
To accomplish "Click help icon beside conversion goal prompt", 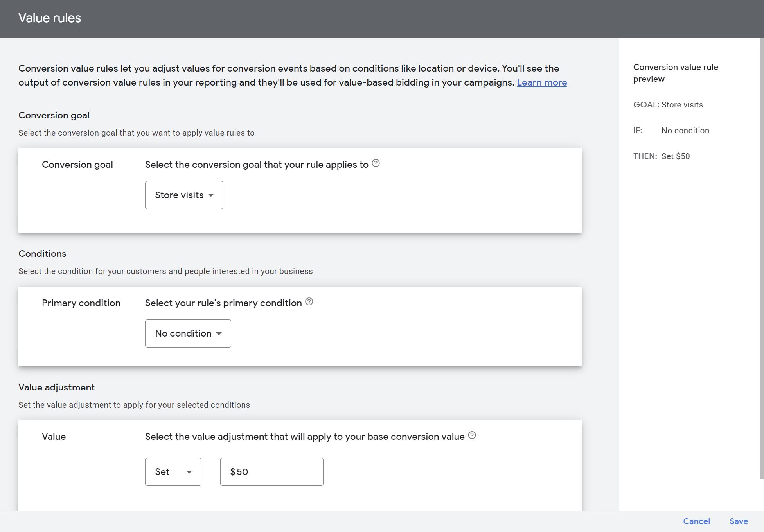I will (376, 163).
